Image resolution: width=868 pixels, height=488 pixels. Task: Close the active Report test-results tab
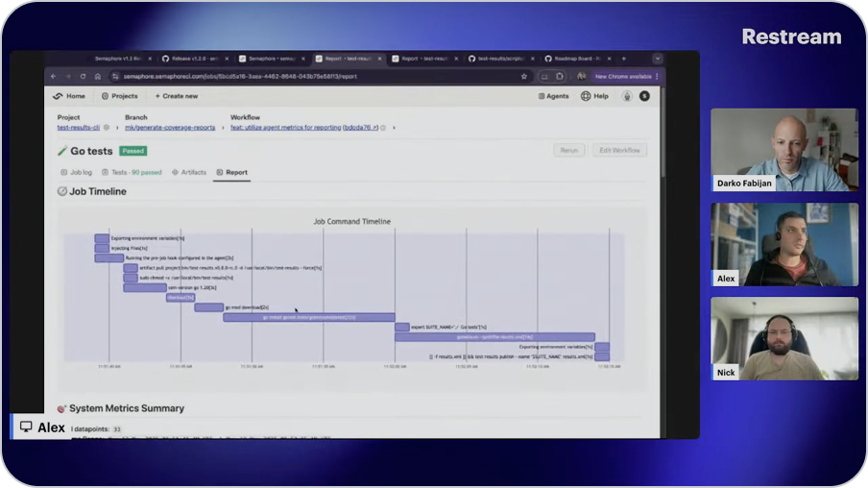pos(380,59)
